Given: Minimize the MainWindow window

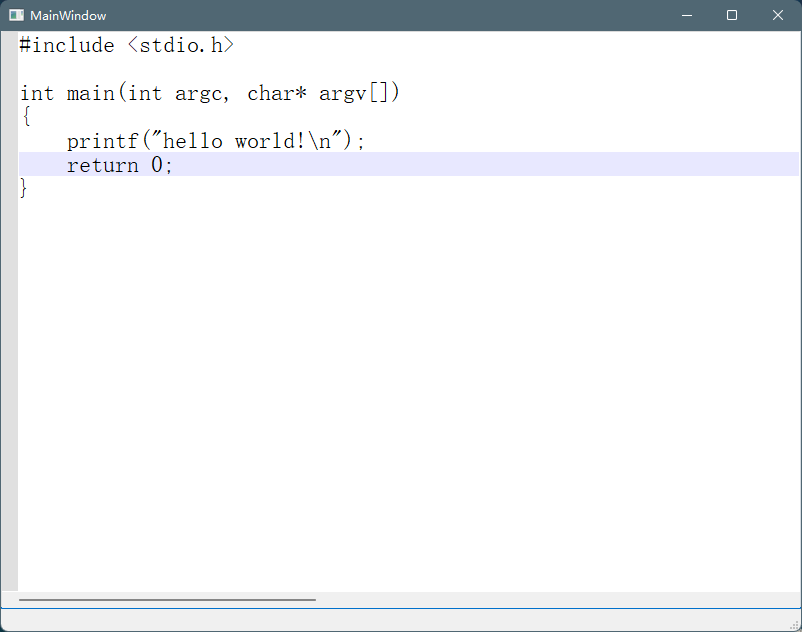Looking at the screenshot, I should (687, 15).
